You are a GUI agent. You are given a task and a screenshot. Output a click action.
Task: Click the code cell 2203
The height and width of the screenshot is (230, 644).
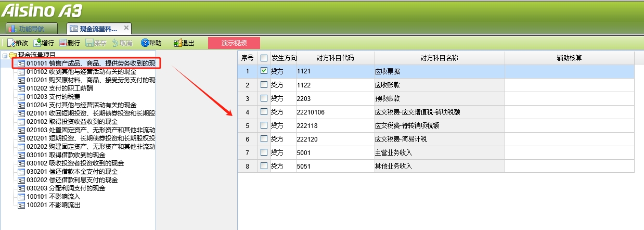click(335, 98)
